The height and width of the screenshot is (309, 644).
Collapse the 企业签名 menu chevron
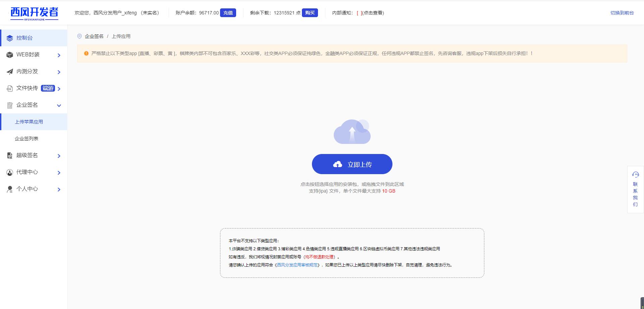[x=59, y=106]
